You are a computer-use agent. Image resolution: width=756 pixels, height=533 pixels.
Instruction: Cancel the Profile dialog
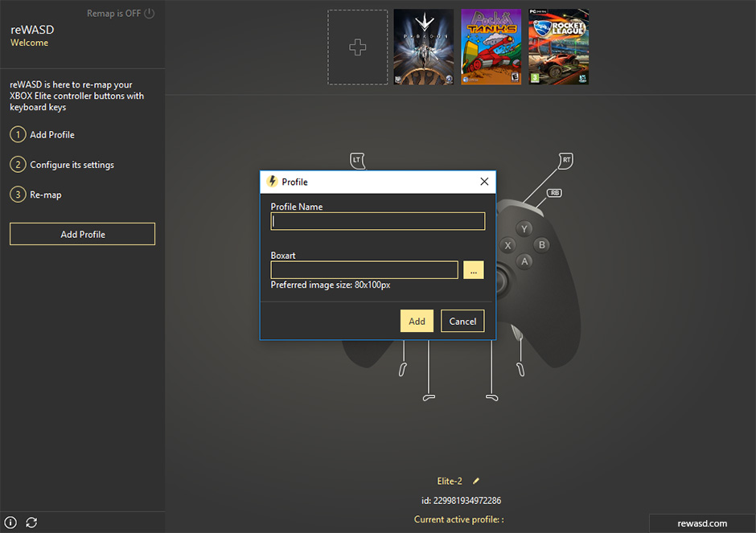(462, 321)
